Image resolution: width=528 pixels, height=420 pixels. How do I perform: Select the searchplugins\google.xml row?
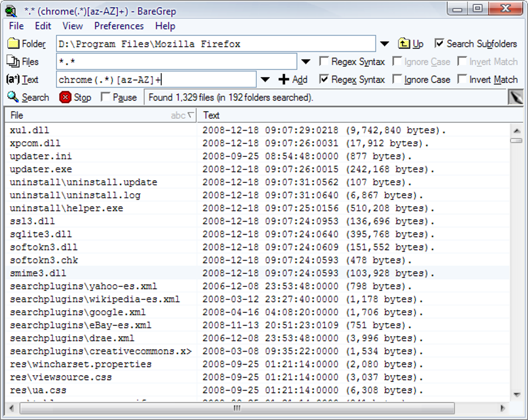258,312
